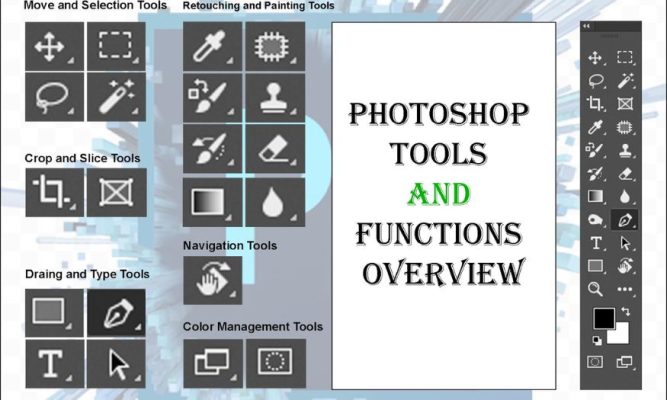The image size is (667, 400).
Task: Open the Screen Mode options in right toolbar
Action: (x=626, y=361)
